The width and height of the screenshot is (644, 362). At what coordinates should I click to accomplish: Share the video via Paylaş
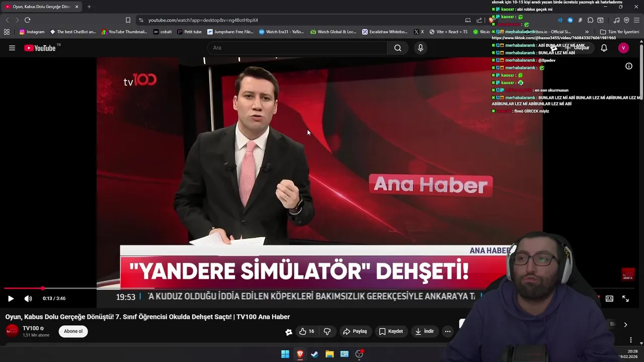pyautogui.click(x=355, y=331)
